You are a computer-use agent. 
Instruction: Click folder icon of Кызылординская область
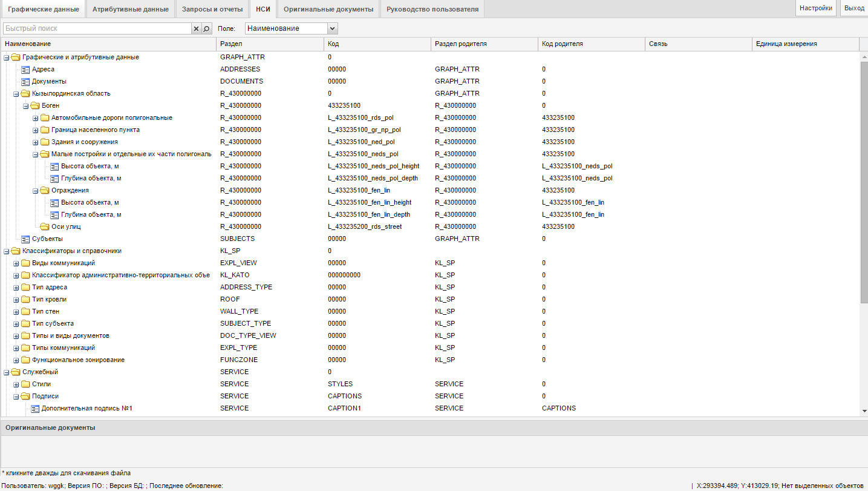click(x=25, y=94)
